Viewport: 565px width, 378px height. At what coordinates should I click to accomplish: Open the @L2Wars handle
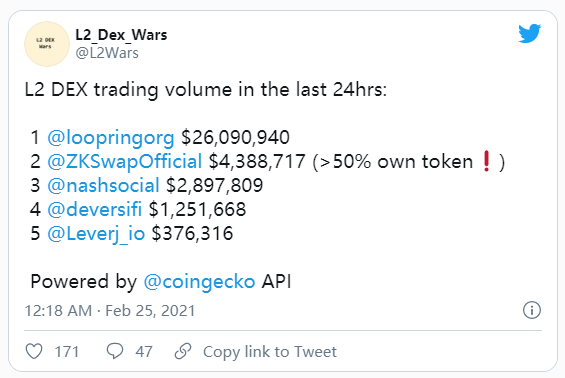[x=107, y=53]
